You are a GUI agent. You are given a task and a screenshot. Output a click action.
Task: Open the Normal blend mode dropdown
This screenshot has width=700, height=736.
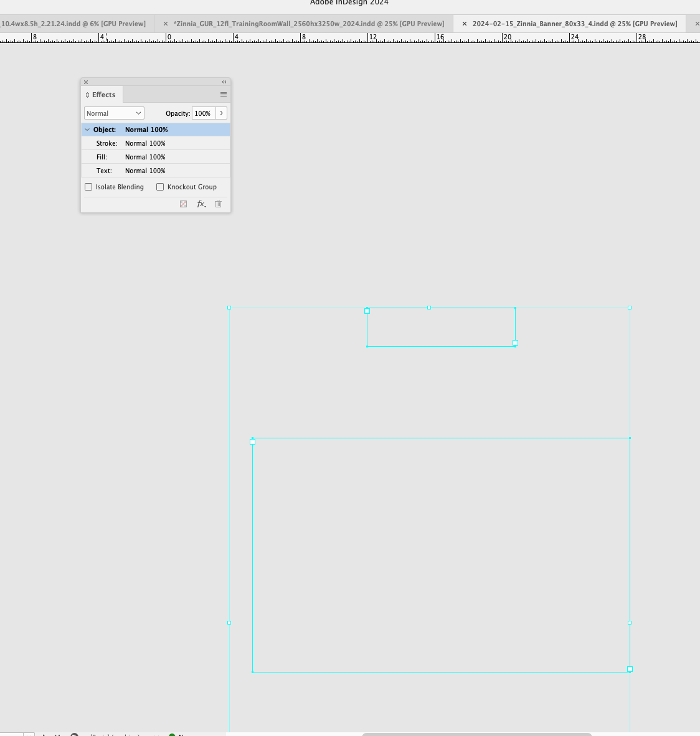113,113
